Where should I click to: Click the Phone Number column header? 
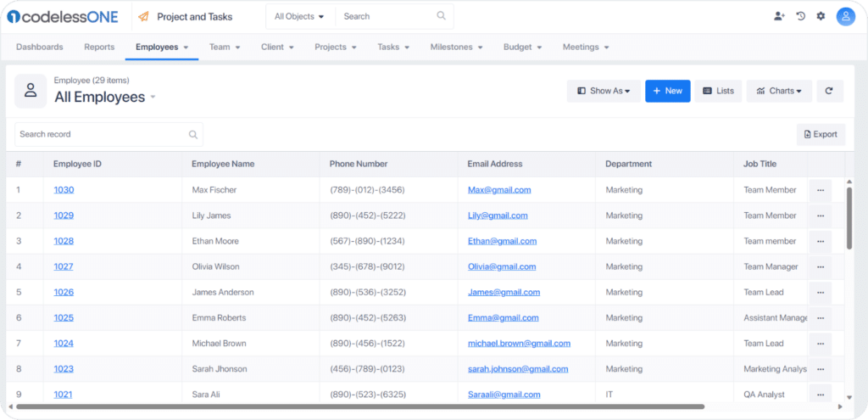point(359,164)
